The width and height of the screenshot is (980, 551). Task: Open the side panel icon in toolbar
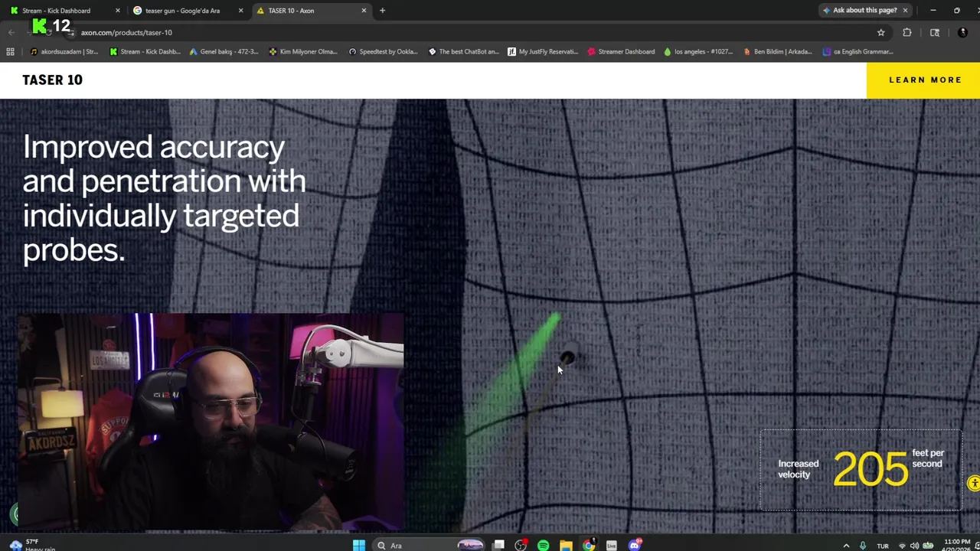935,32
